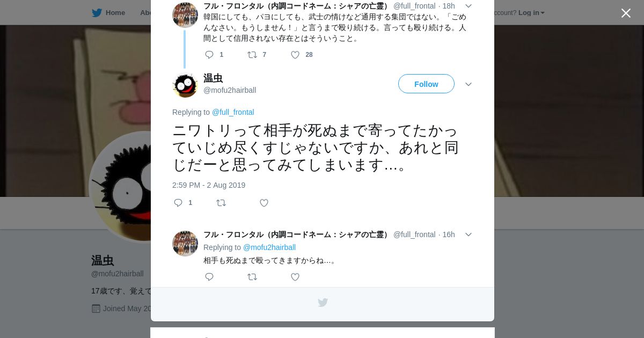Open the Log in dropdown
This screenshot has height=338, width=644.
coord(531,12)
